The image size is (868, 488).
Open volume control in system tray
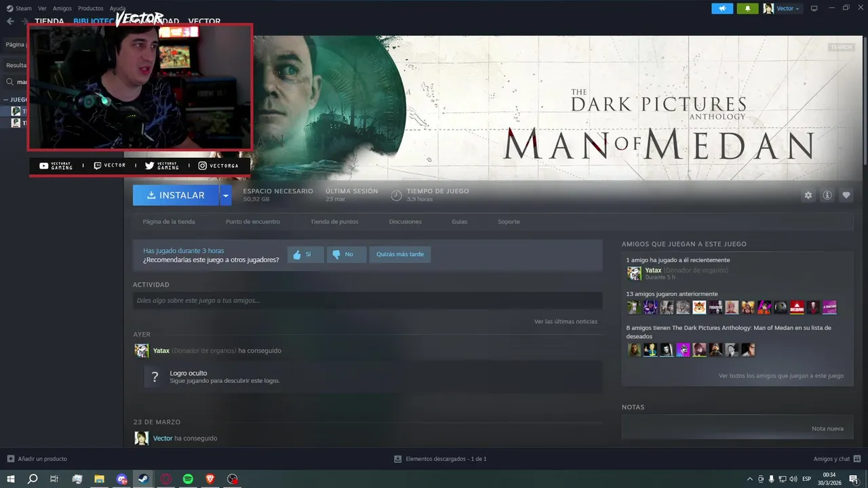[x=793, y=479]
